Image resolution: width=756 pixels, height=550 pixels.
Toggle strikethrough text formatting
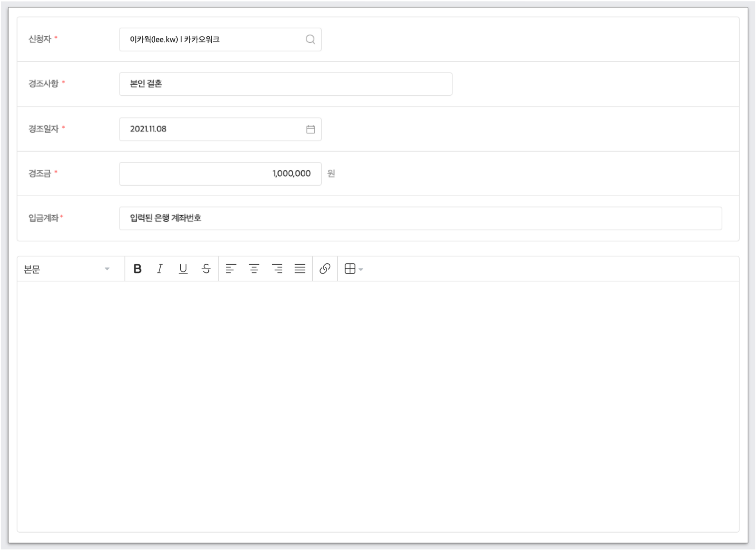coord(206,269)
